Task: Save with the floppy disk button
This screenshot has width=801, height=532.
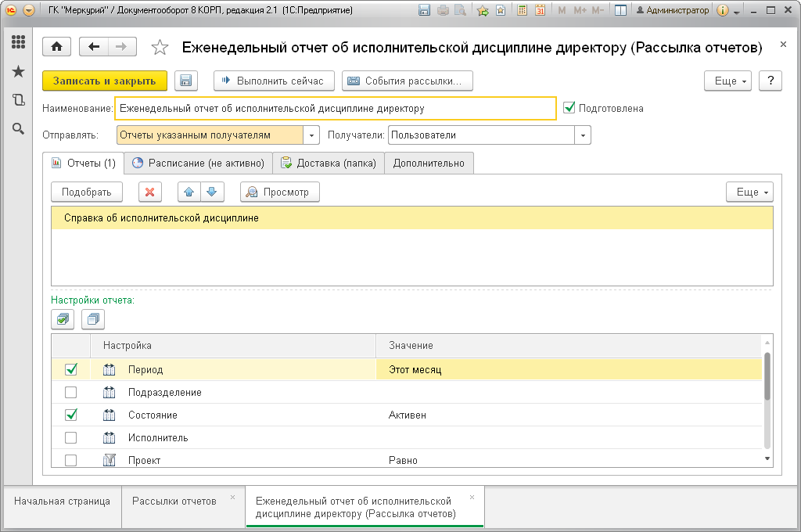Action: click(186, 81)
